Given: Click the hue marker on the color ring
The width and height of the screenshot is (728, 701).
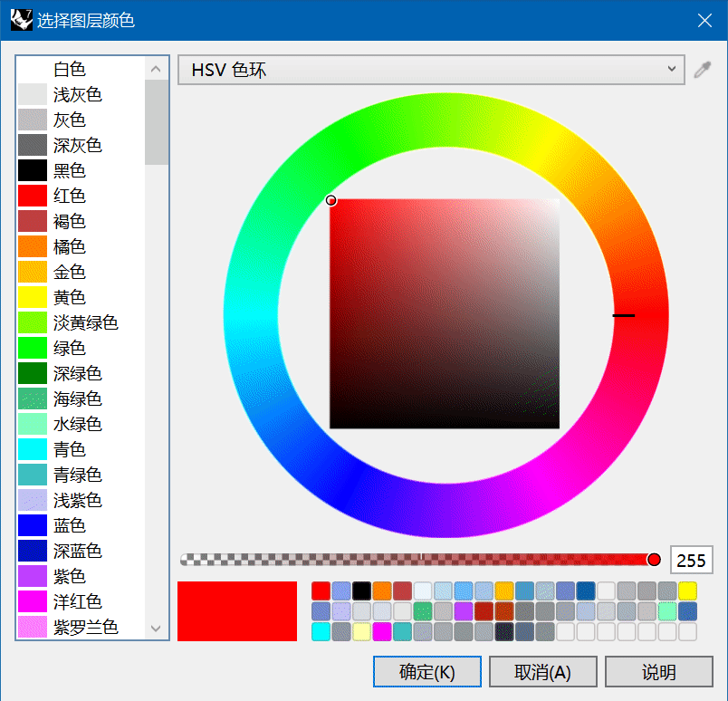Looking at the screenshot, I should pos(624,315).
